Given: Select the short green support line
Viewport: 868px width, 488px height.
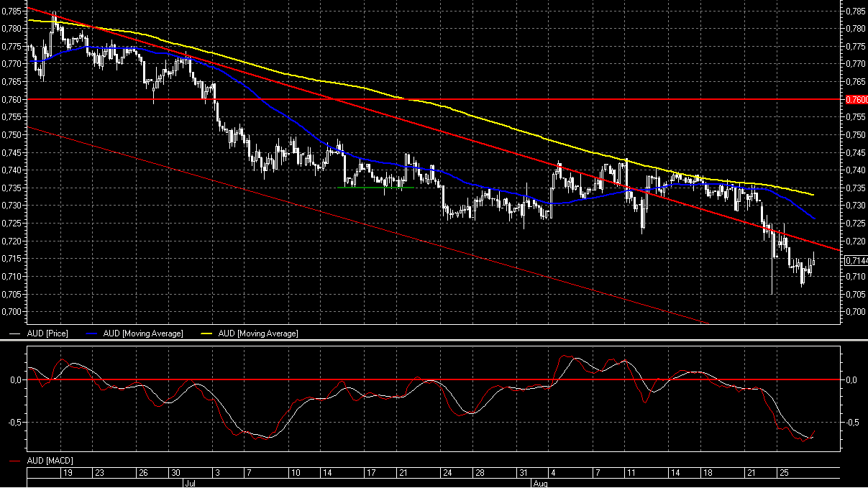Looking at the screenshot, I should click(x=375, y=188).
